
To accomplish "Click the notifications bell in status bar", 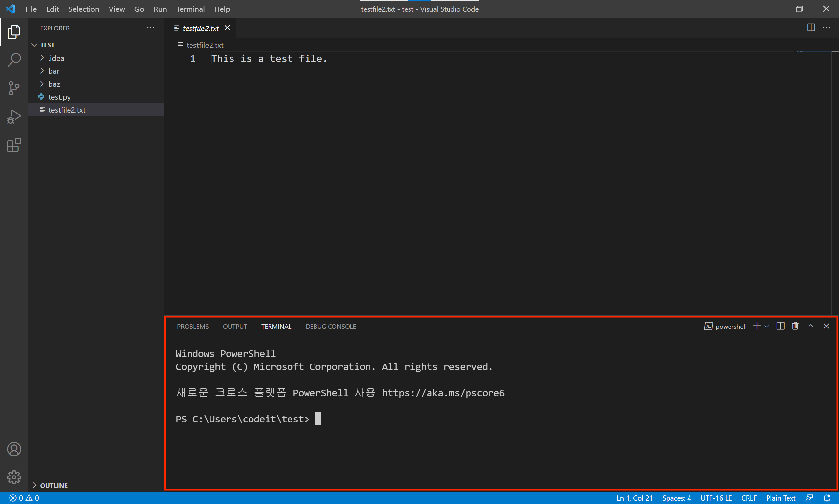I will 827,498.
